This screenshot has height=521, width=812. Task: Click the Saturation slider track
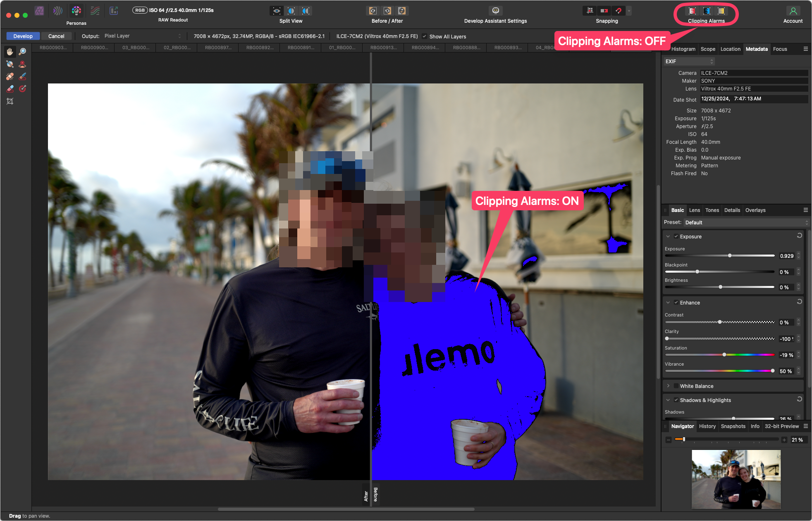pos(719,355)
